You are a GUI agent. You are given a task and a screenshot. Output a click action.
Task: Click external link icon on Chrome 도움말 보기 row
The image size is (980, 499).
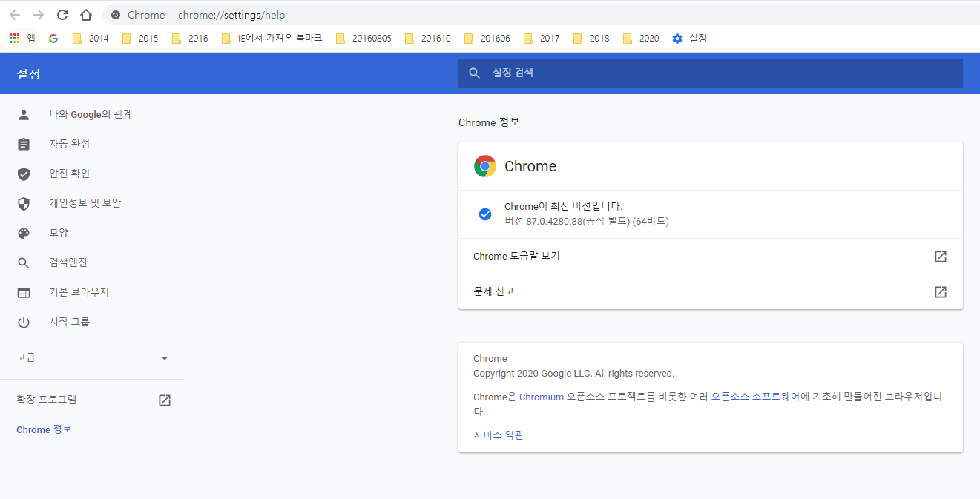[x=941, y=257]
